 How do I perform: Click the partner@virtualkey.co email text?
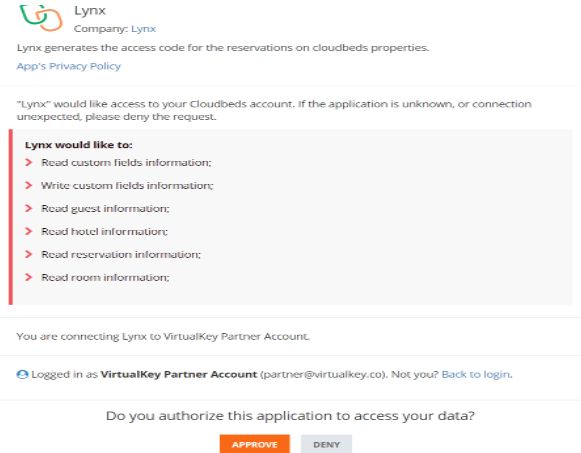click(322, 374)
